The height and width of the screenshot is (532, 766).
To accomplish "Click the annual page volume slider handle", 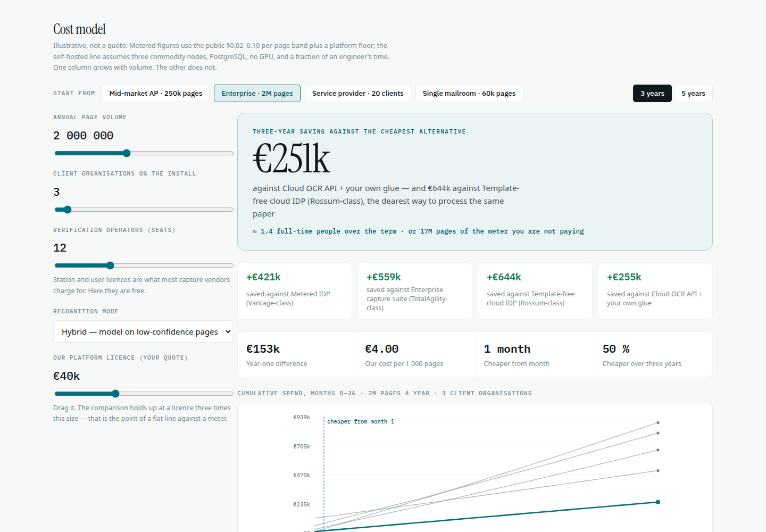I will 127,153.
